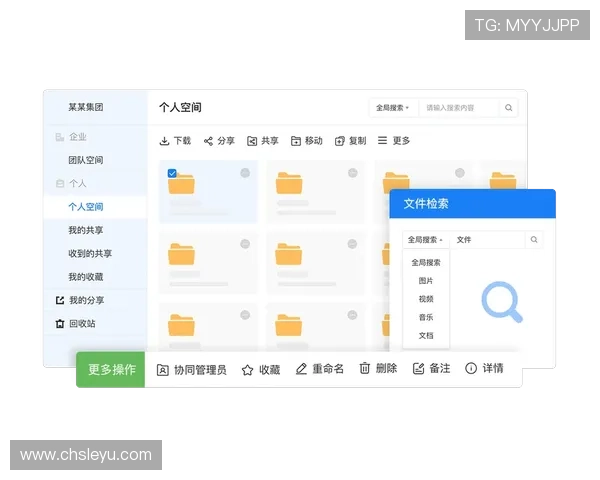Screen dimensions: 600x480
Task: Click grey circle on second folder, second row
Action: pos(352,244)
